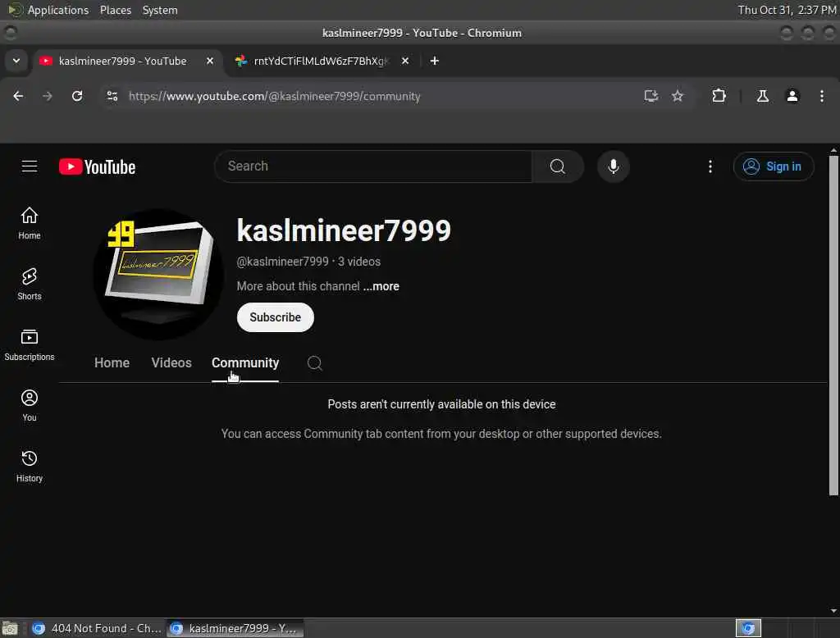840x638 pixels.
Task: Click the Sign in button
Action: click(774, 166)
